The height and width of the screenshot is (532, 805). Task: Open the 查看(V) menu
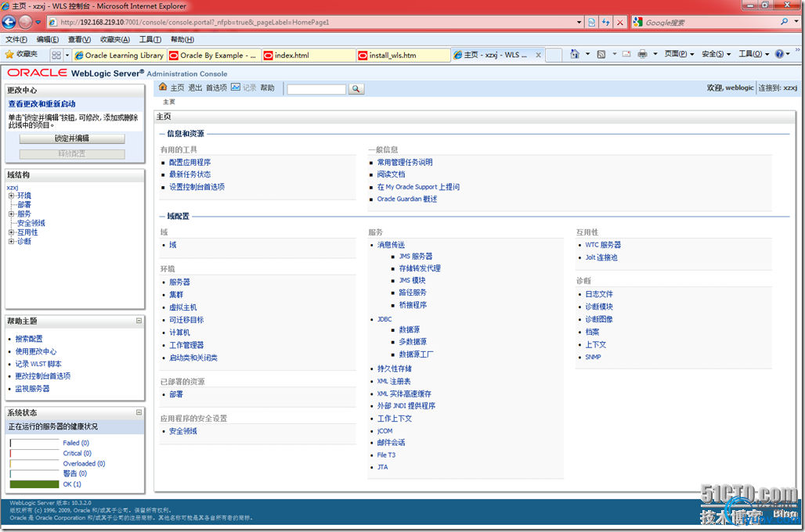pos(79,39)
